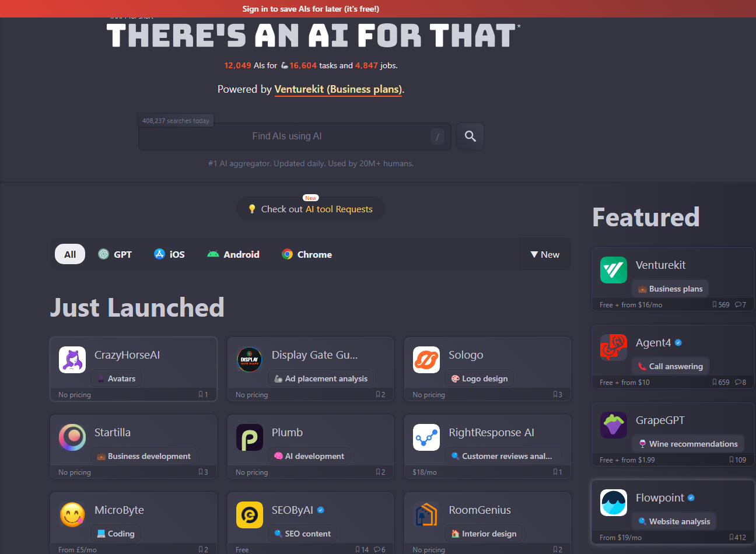
Task: Select the Coding tag on MicroByte
Action: [116, 534]
